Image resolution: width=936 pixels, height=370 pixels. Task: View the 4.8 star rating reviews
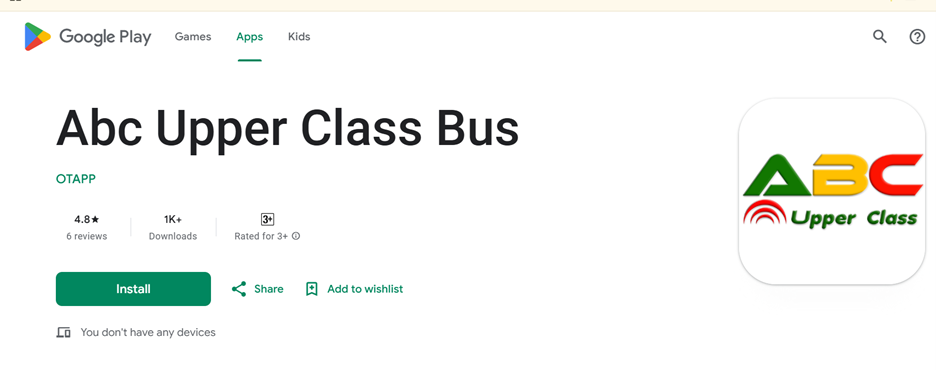click(x=87, y=227)
